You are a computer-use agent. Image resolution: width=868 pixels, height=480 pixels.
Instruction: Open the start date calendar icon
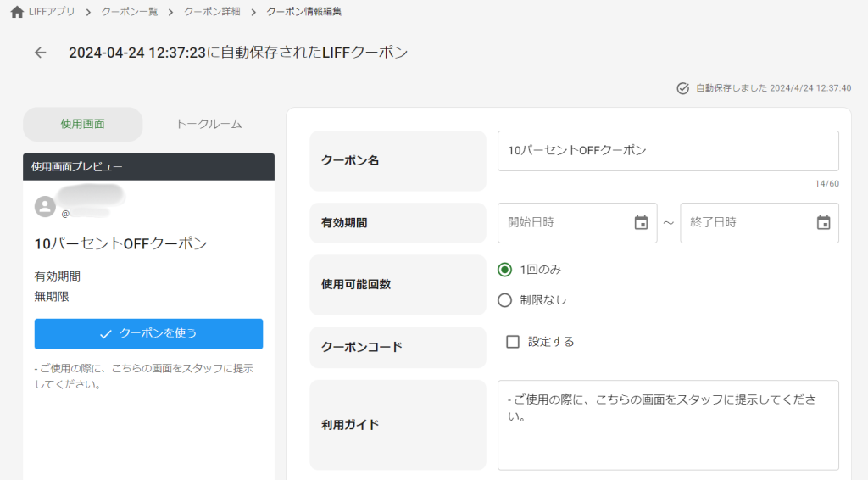pyautogui.click(x=641, y=222)
